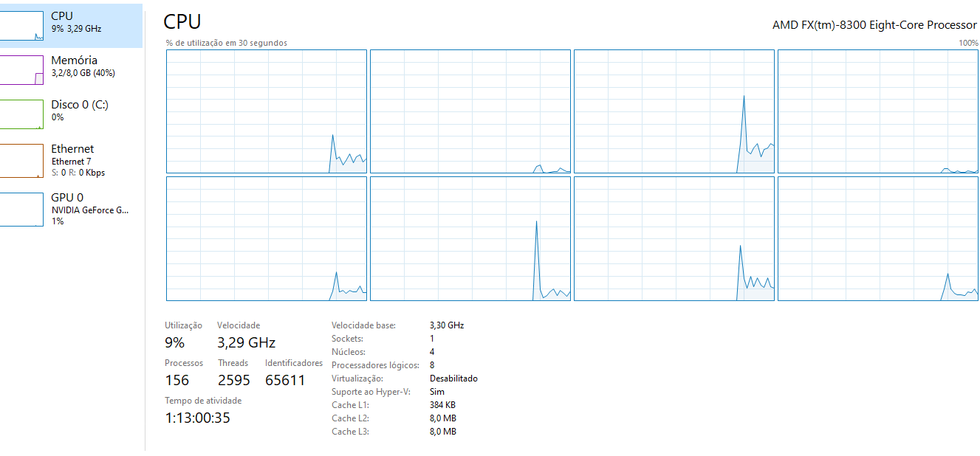Click the CPU mini graph thumbnail
This screenshot has height=456, width=980.
(21, 26)
